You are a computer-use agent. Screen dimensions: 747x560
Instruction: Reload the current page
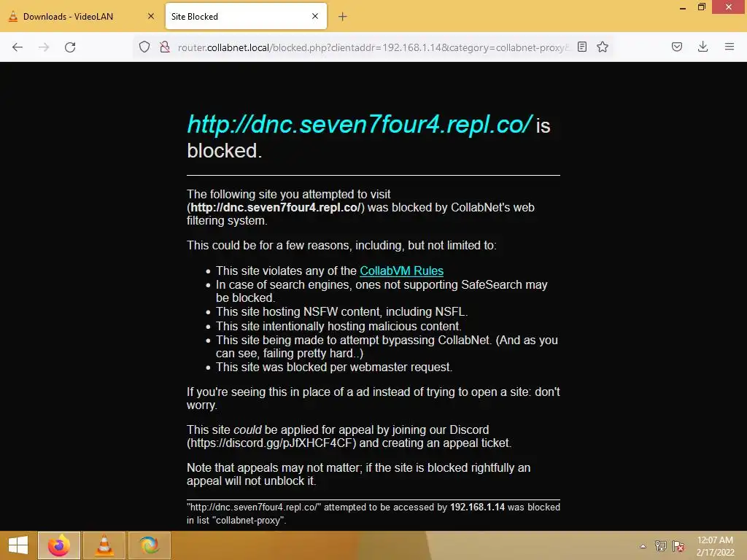[70, 47]
